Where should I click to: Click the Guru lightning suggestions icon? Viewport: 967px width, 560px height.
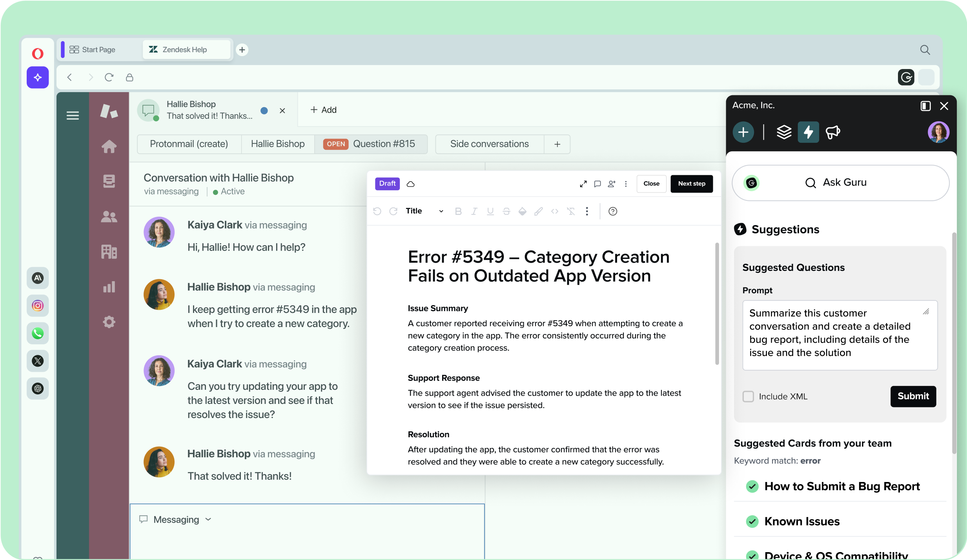pyautogui.click(x=808, y=132)
